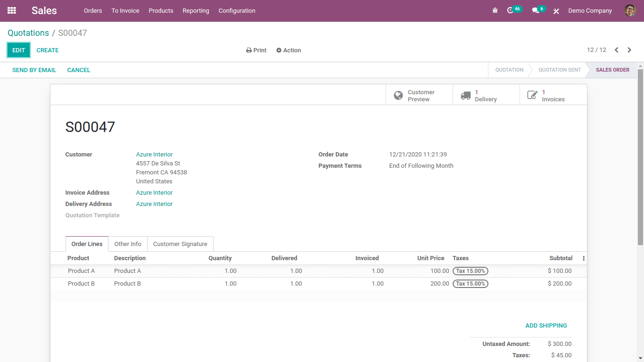Open Demo Company switcher
This screenshot has height=362, width=644.
click(590, 11)
